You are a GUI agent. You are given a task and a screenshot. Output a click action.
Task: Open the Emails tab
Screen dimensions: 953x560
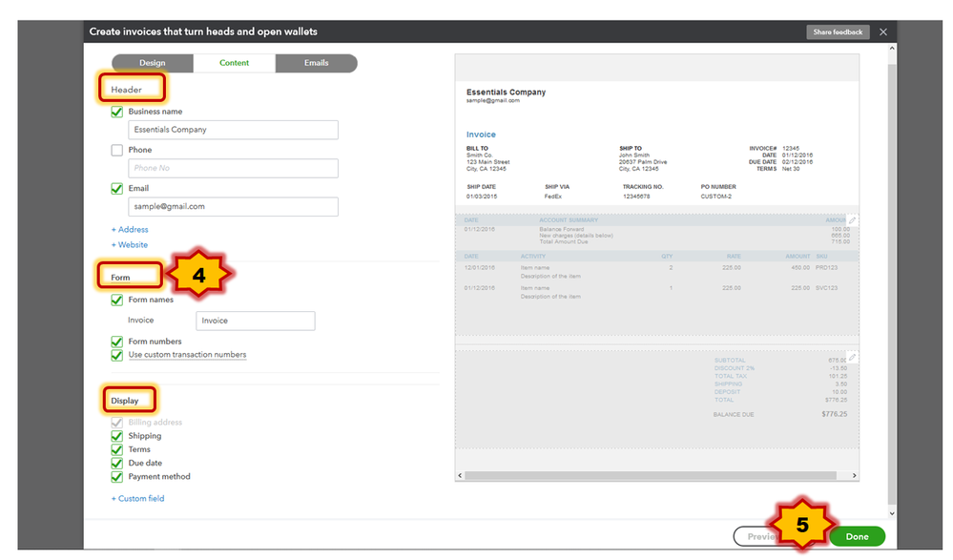(x=316, y=63)
